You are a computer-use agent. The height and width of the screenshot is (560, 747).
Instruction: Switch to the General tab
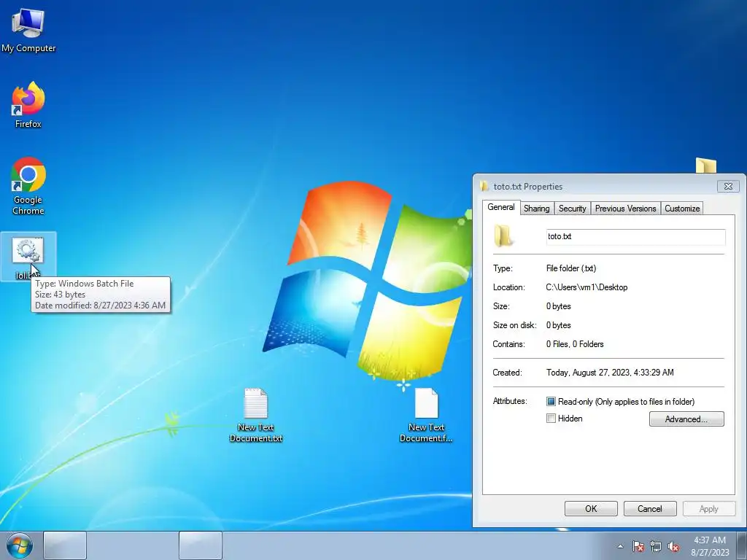point(500,207)
